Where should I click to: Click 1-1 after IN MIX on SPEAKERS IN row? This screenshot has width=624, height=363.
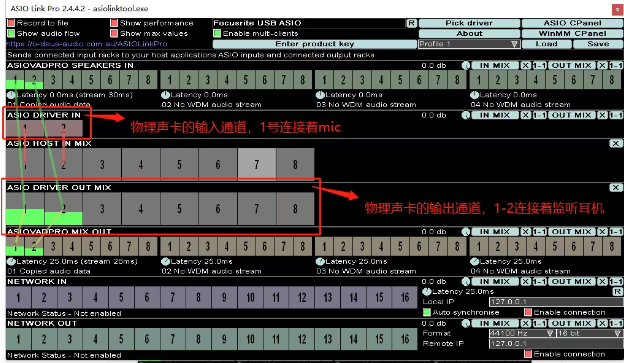point(539,65)
